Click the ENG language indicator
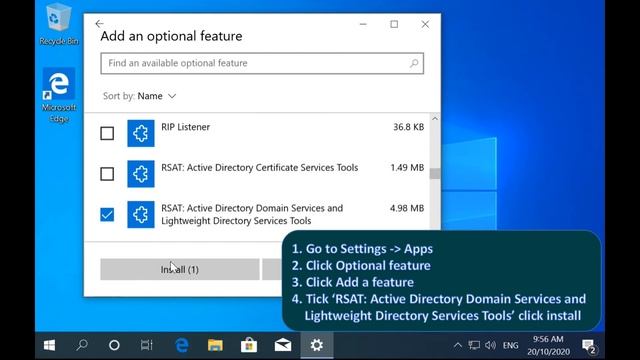 511,346
